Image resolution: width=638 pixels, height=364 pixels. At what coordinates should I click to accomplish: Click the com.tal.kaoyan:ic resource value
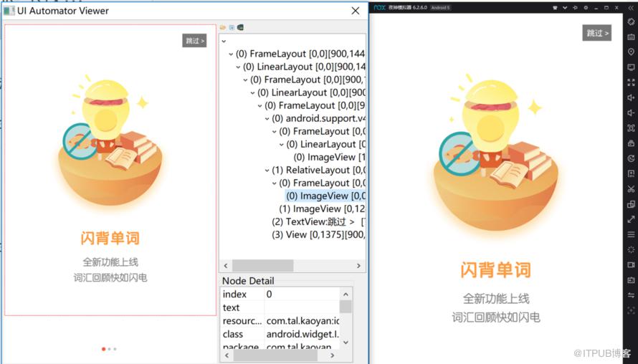click(303, 321)
